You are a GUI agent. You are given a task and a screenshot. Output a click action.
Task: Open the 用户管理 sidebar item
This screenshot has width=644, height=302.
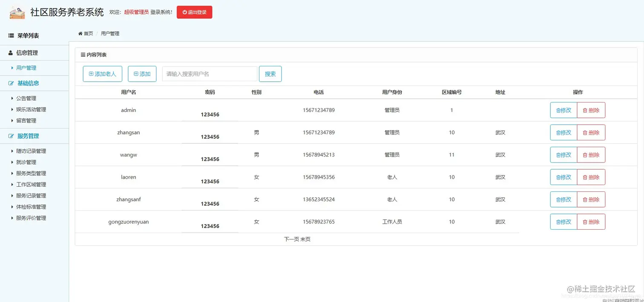coord(26,68)
